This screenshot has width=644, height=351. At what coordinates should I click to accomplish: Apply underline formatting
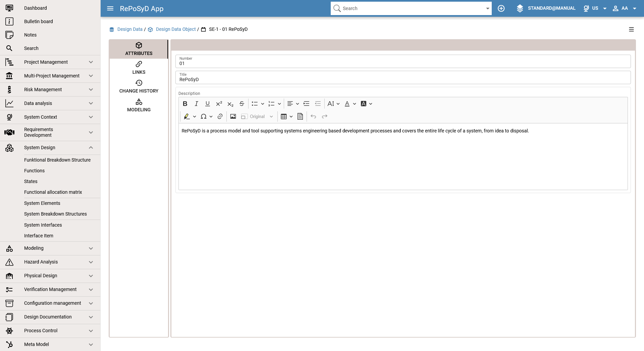point(208,104)
